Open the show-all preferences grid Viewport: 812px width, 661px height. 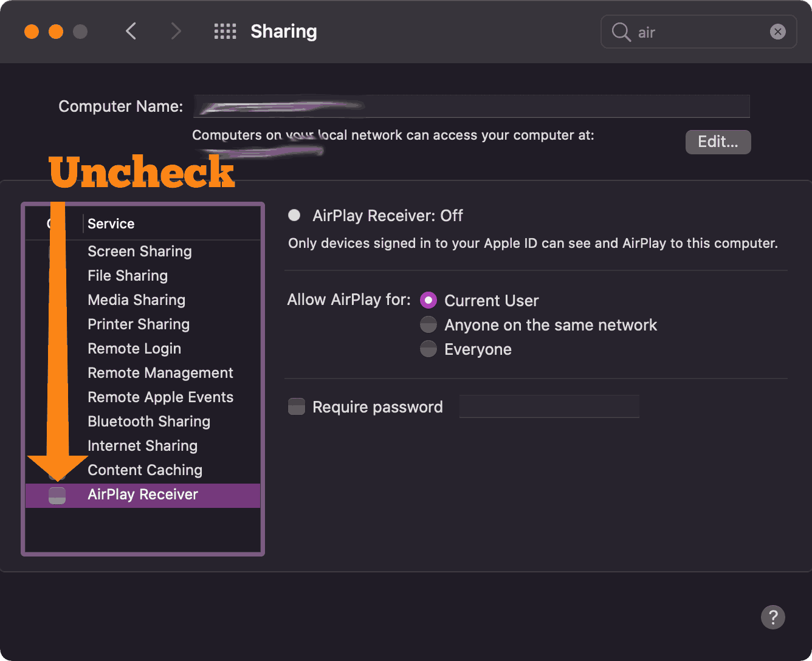coord(225,32)
